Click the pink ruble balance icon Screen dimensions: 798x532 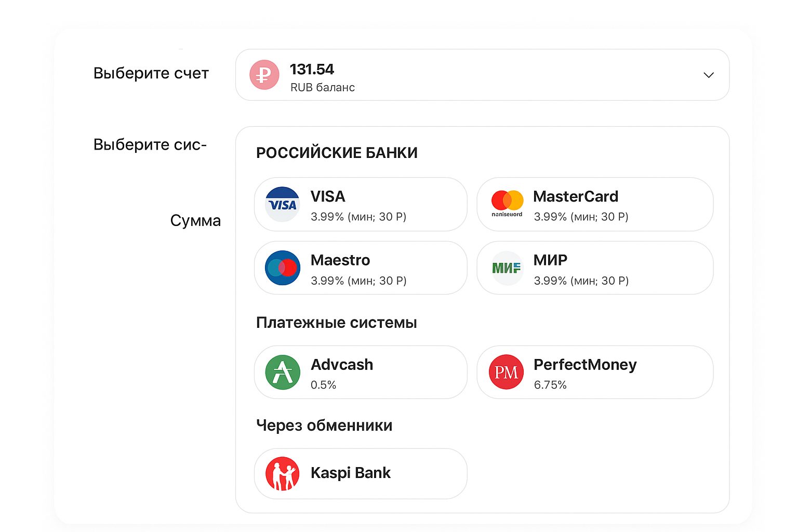(264, 75)
